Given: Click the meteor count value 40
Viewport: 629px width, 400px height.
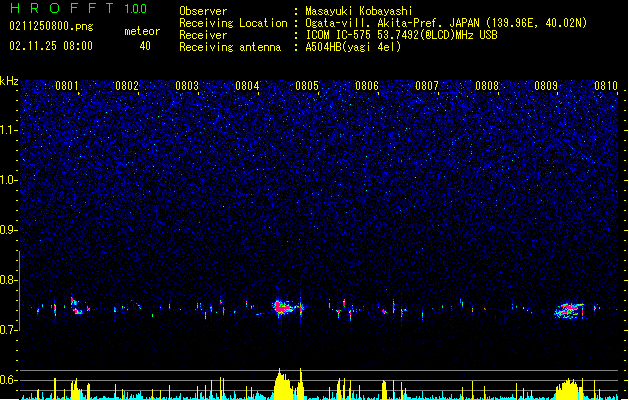Looking at the screenshot, I should (145, 46).
